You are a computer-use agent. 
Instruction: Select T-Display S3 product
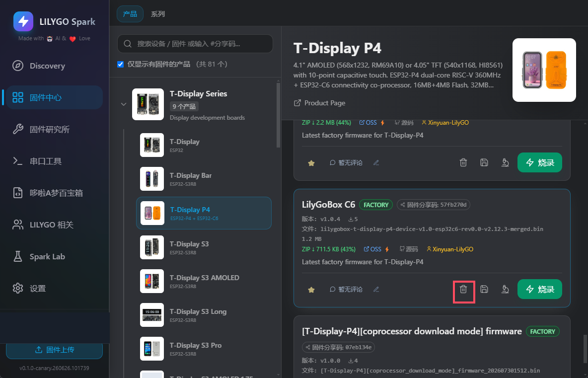(204, 247)
